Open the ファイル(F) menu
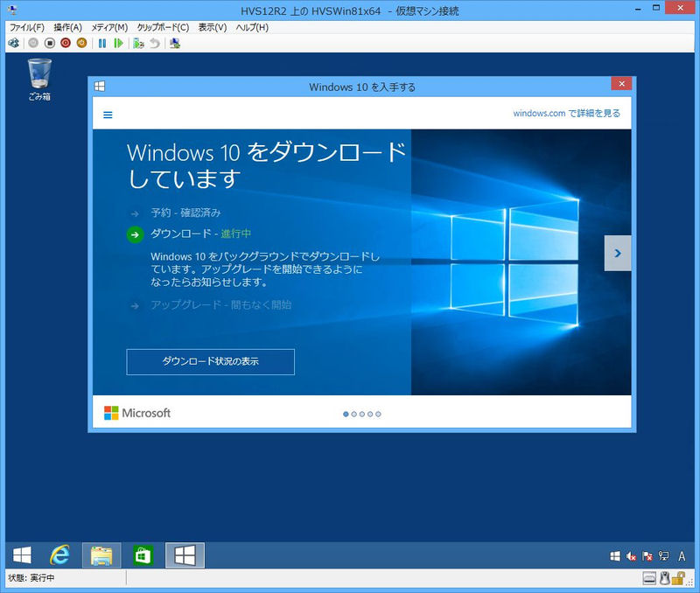 [27, 27]
